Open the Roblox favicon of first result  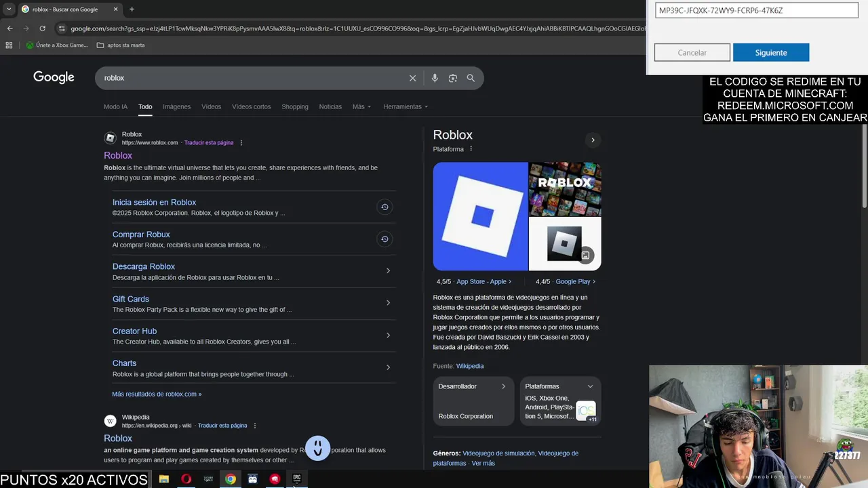pos(110,138)
